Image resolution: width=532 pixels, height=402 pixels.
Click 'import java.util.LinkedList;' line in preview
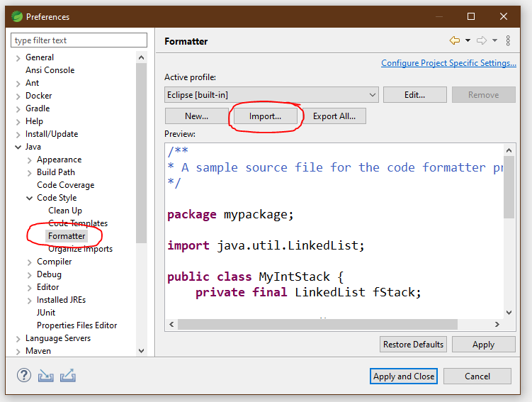[x=266, y=245]
